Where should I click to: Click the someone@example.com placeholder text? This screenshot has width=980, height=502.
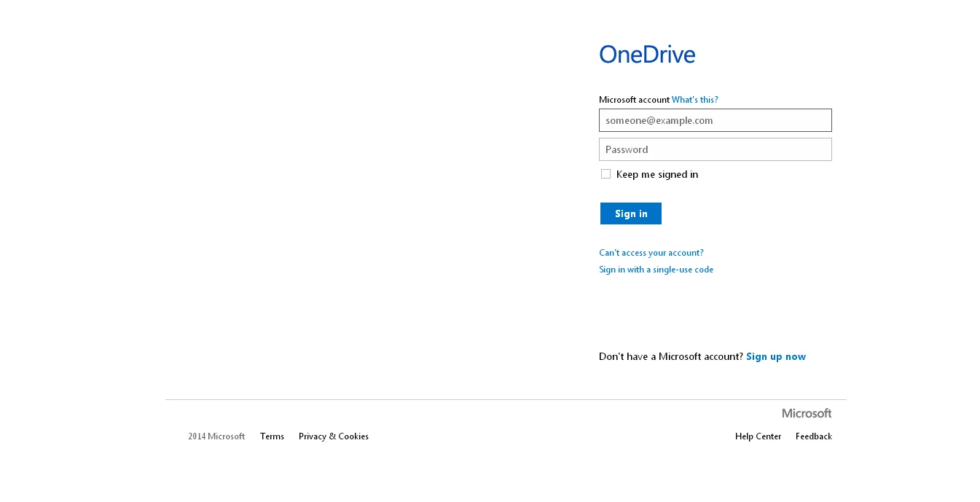659,121
